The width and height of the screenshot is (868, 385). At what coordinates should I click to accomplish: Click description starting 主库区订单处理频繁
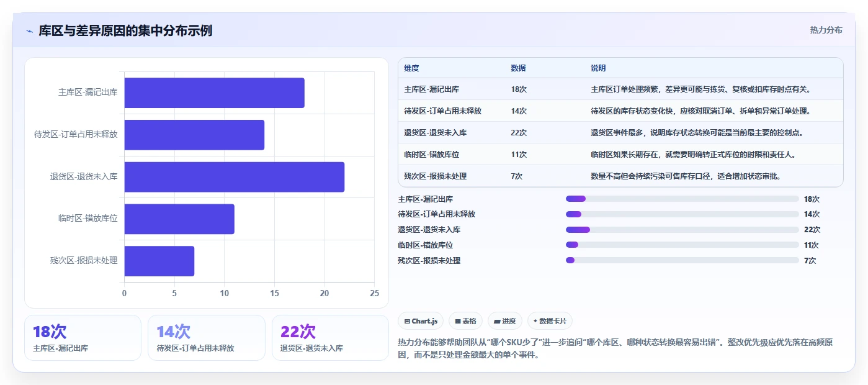click(701, 89)
